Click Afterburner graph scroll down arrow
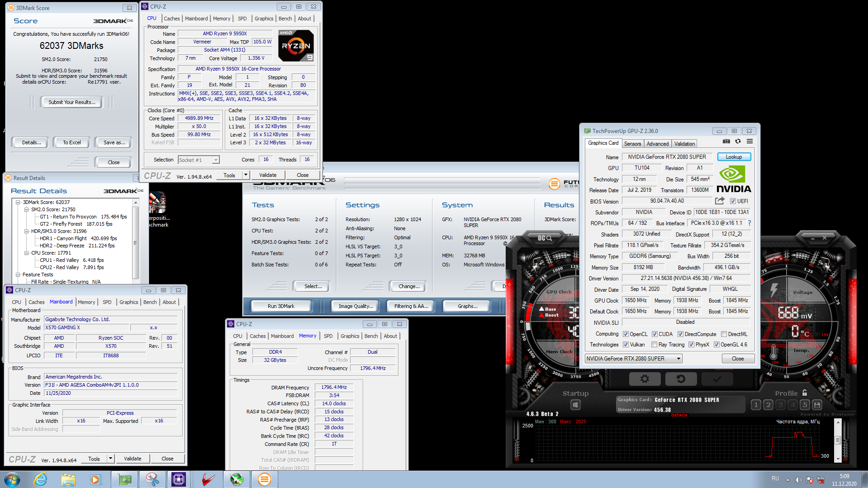The image size is (868, 488). click(837, 459)
